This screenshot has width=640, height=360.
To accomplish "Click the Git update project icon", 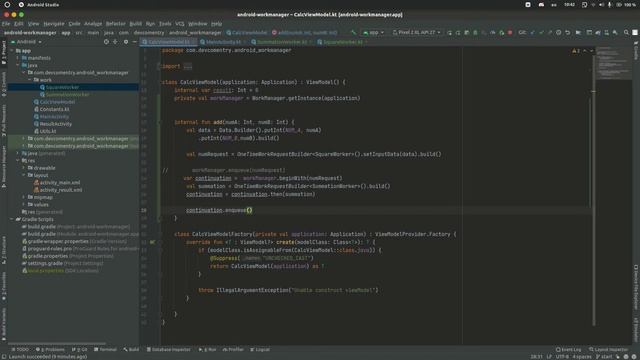I will pos(533,32).
